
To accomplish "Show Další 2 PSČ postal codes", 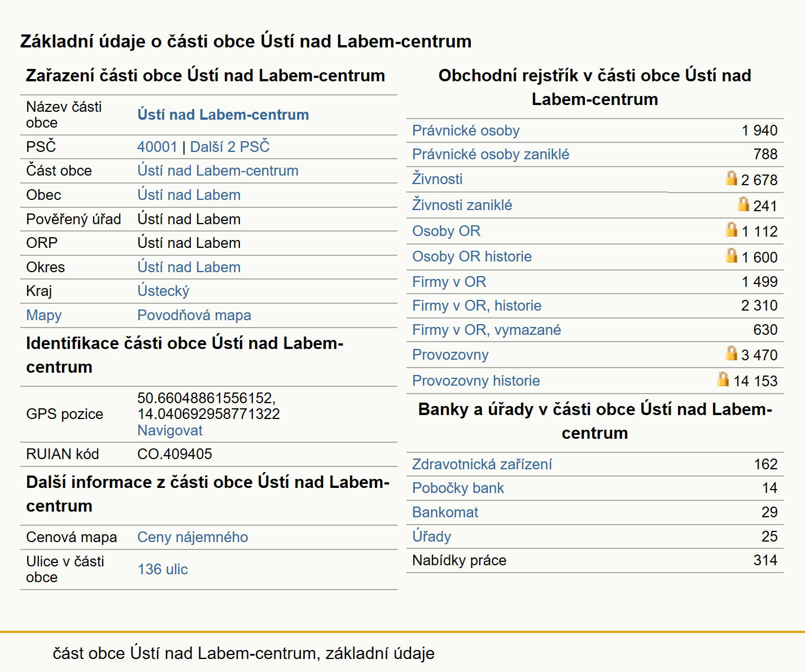I will (230, 147).
